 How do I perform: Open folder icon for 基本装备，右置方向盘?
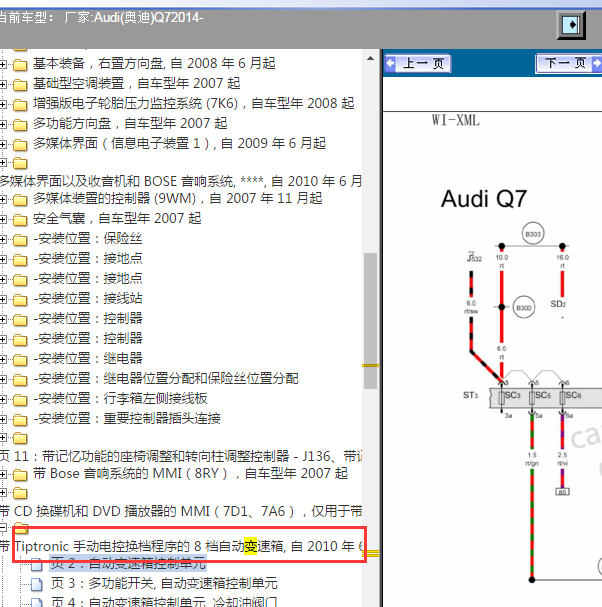20,65
